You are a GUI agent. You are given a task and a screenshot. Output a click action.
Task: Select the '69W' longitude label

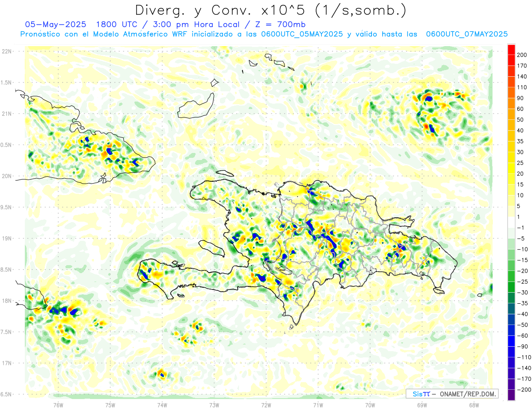click(x=422, y=405)
